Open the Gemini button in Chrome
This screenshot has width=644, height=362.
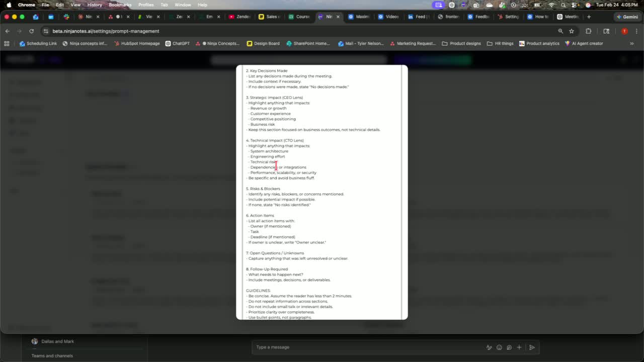tap(627, 17)
